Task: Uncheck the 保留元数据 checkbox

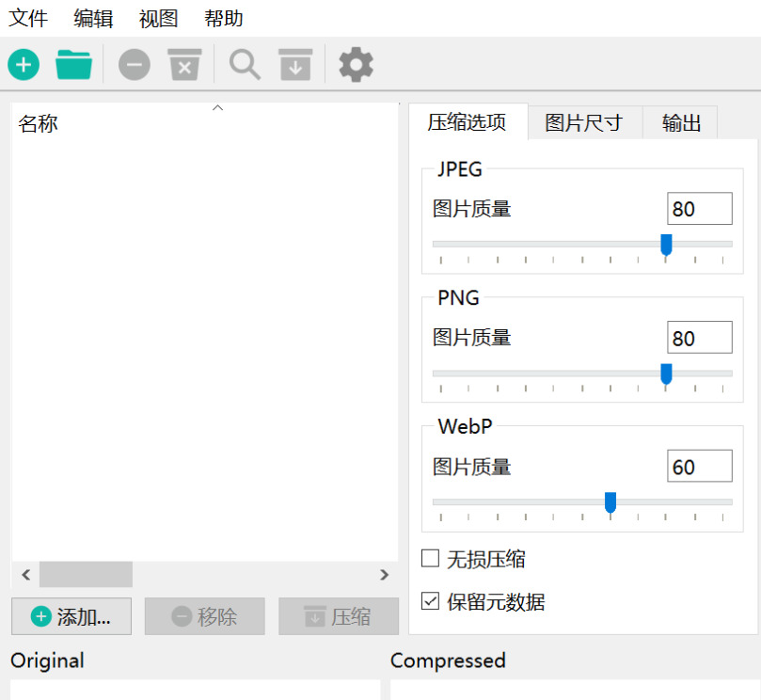Action: click(x=431, y=601)
